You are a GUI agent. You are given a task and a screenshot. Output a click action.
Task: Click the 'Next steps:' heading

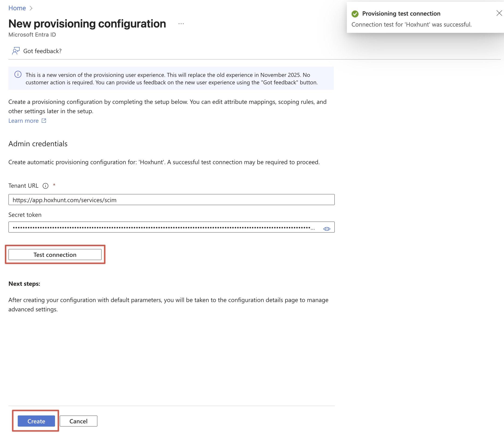(24, 284)
